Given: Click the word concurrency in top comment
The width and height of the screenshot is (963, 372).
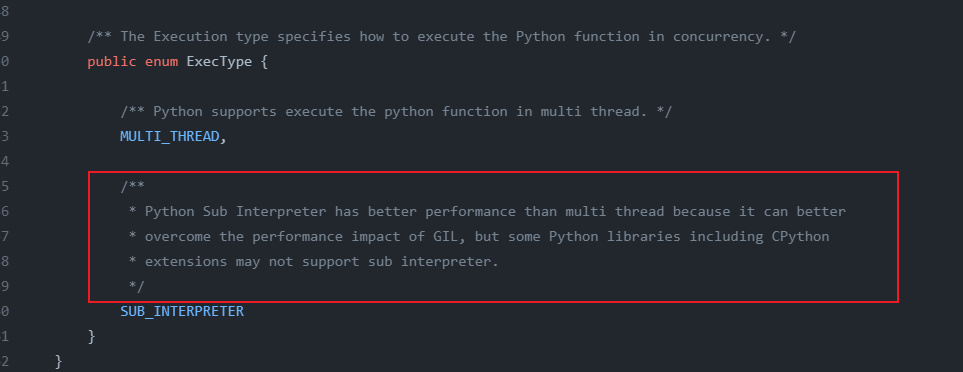Looking at the screenshot, I should [722, 36].
